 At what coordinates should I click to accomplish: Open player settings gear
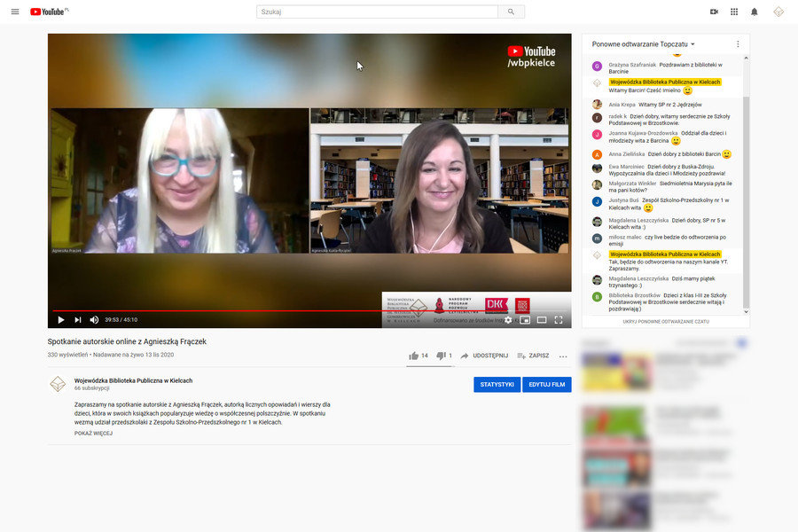508,319
